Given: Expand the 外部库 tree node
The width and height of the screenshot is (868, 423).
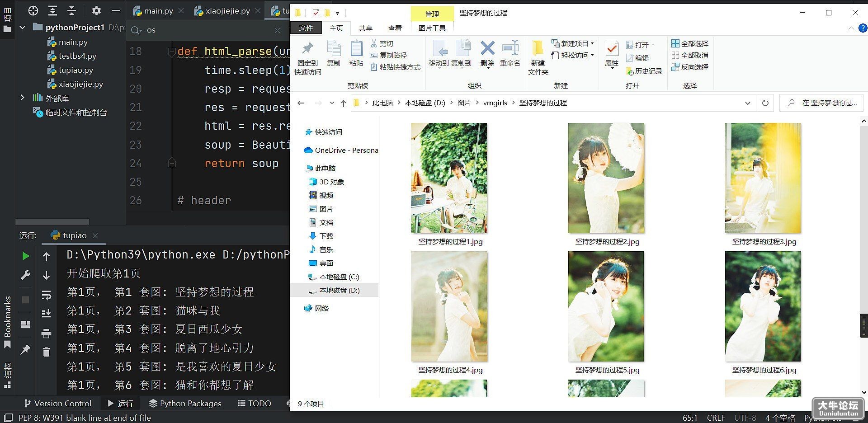Looking at the screenshot, I should 23,98.
